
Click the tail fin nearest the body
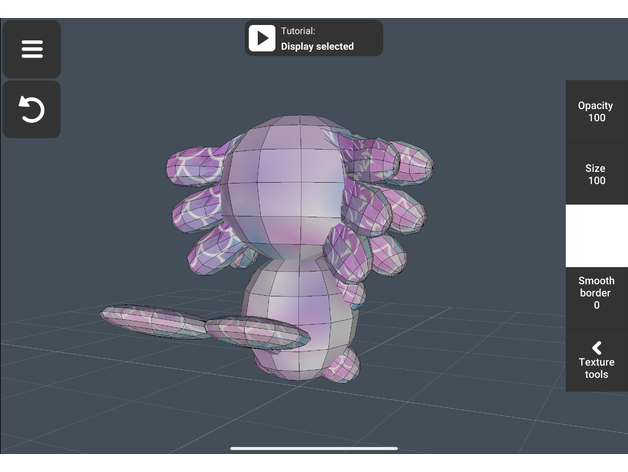255,331
